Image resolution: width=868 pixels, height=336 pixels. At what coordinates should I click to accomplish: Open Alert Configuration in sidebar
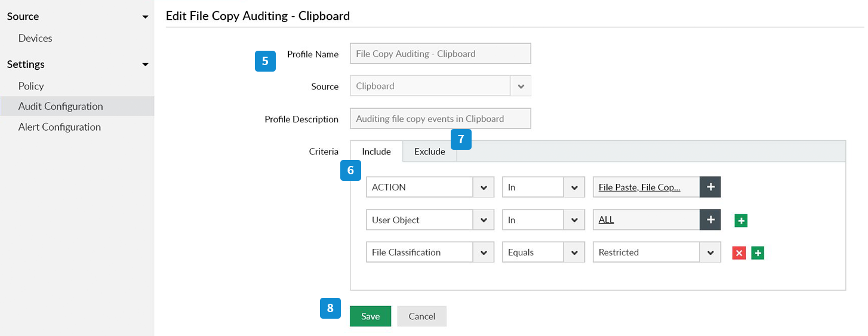click(60, 127)
